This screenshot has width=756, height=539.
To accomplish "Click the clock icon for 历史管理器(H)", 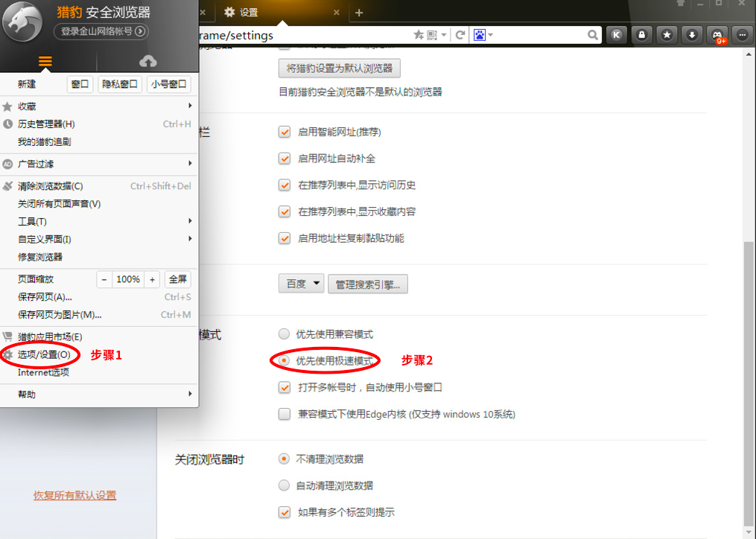I will point(7,124).
